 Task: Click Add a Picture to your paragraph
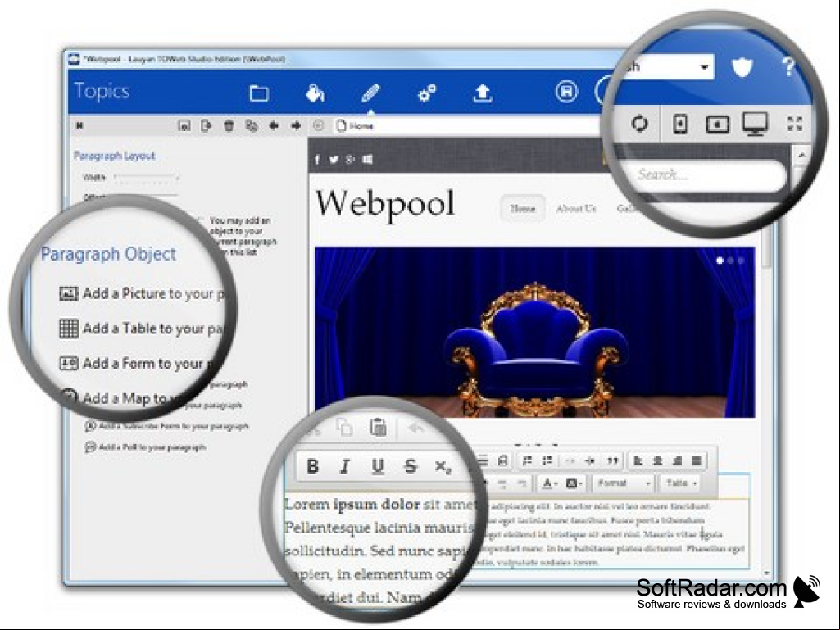pyautogui.click(x=143, y=293)
